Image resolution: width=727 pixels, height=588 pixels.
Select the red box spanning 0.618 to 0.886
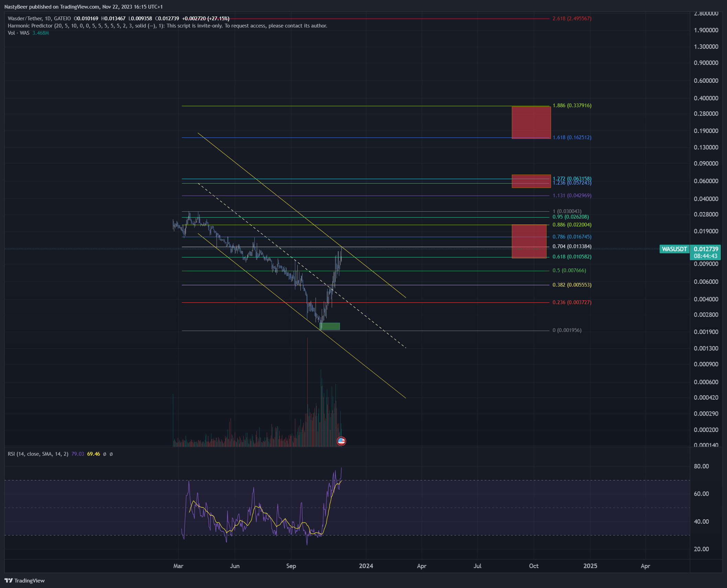[529, 241]
